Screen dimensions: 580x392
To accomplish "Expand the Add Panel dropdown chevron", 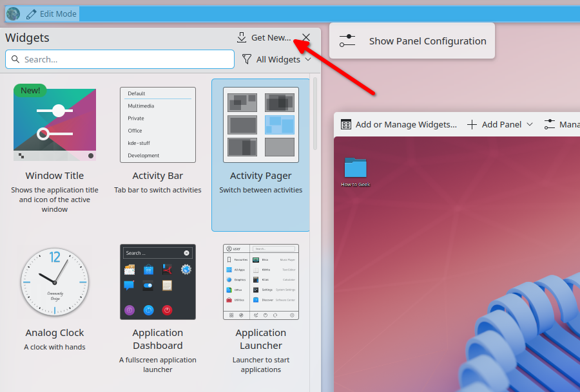I will tap(530, 124).
